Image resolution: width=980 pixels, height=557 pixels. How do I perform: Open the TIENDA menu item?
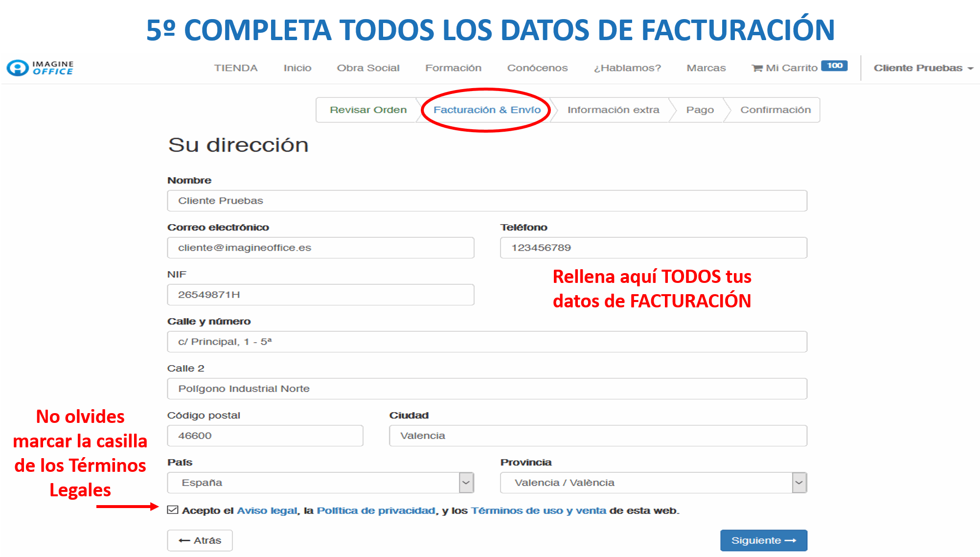tap(236, 68)
